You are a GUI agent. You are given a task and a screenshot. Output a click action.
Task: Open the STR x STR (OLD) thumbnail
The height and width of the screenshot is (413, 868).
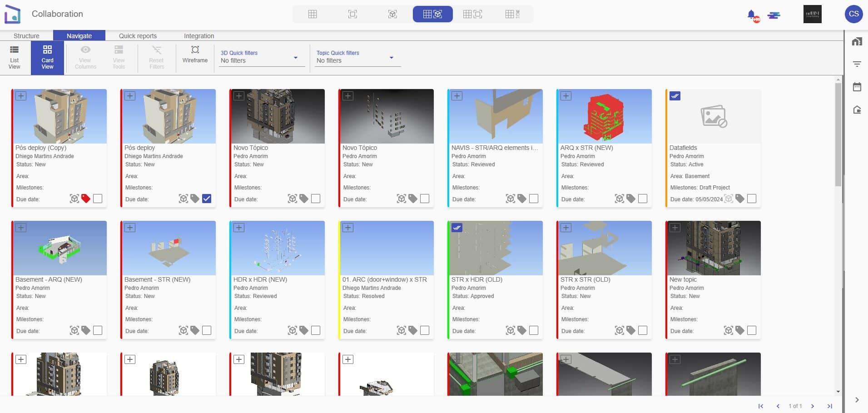[604, 248]
